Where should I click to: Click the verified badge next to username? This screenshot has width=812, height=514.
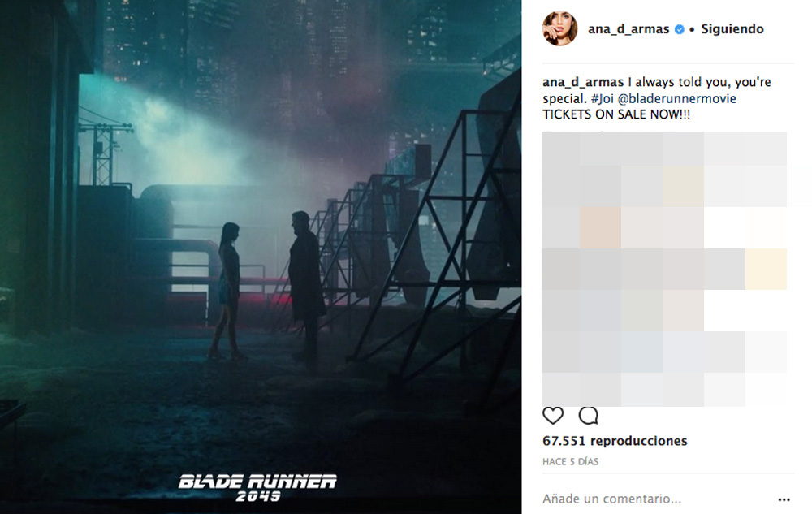(x=679, y=29)
